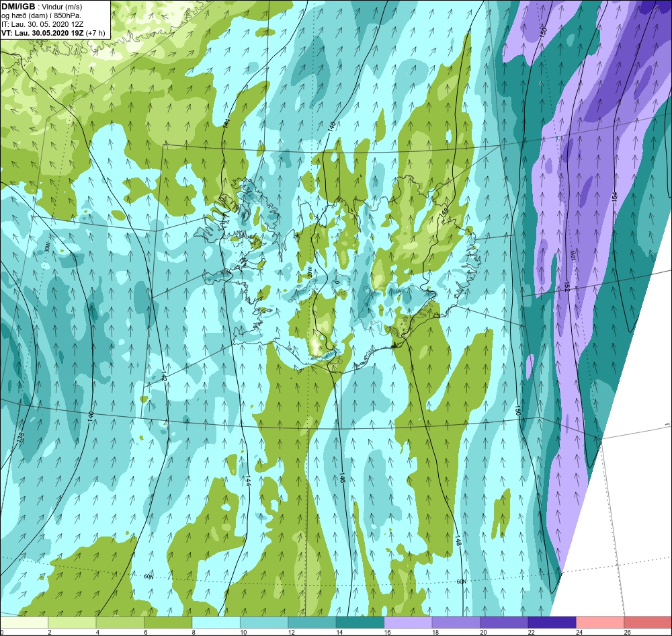The height and width of the screenshot is (636, 672).
Task: Click the 20W longitude label over Iceland
Action: tap(309, 272)
